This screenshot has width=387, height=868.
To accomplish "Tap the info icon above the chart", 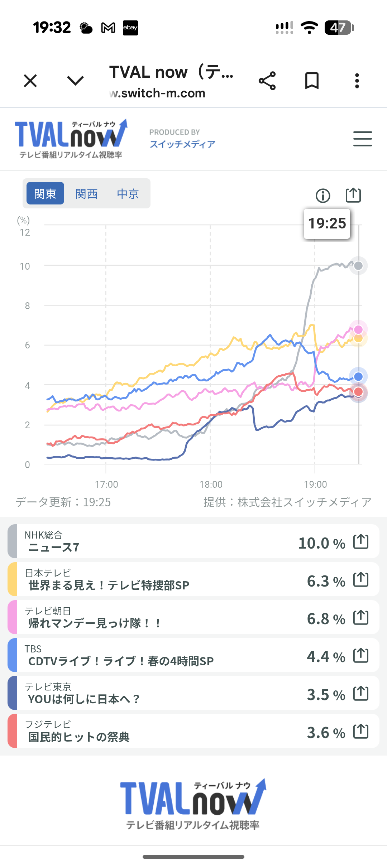I will point(323,196).
